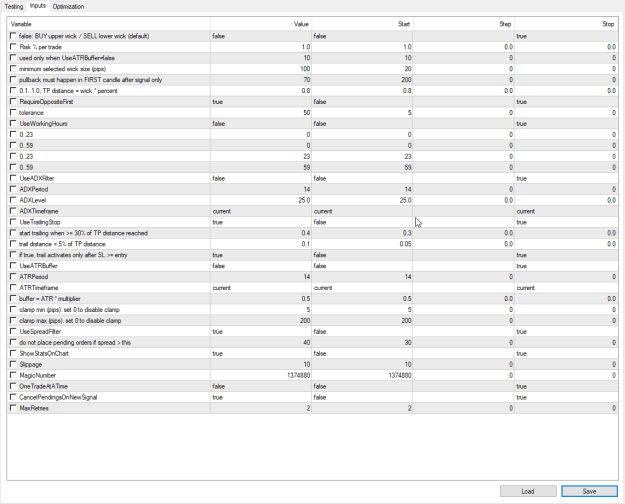Check the MagicNumber checkbox

click(14, 375)
